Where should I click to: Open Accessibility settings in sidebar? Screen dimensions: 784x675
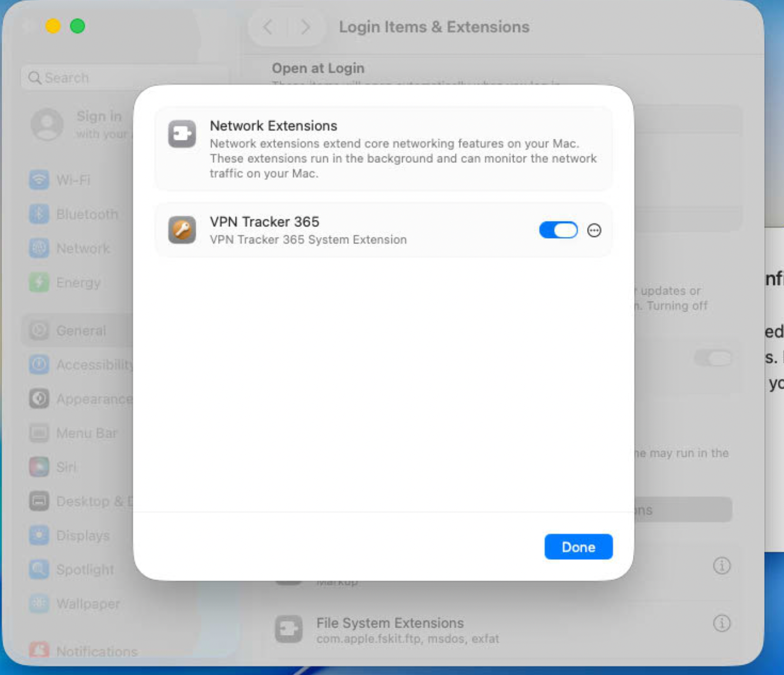click(95, 365)
